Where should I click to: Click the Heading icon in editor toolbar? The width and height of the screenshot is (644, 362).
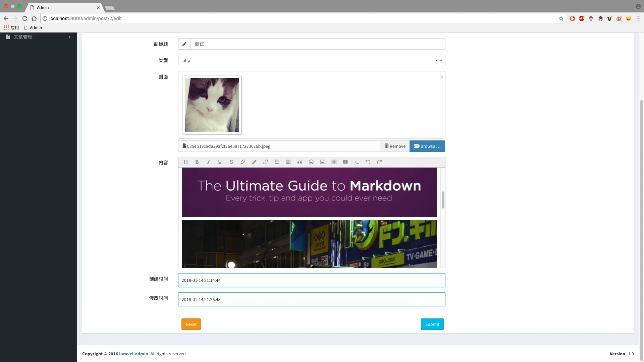(x=185, y=162)
